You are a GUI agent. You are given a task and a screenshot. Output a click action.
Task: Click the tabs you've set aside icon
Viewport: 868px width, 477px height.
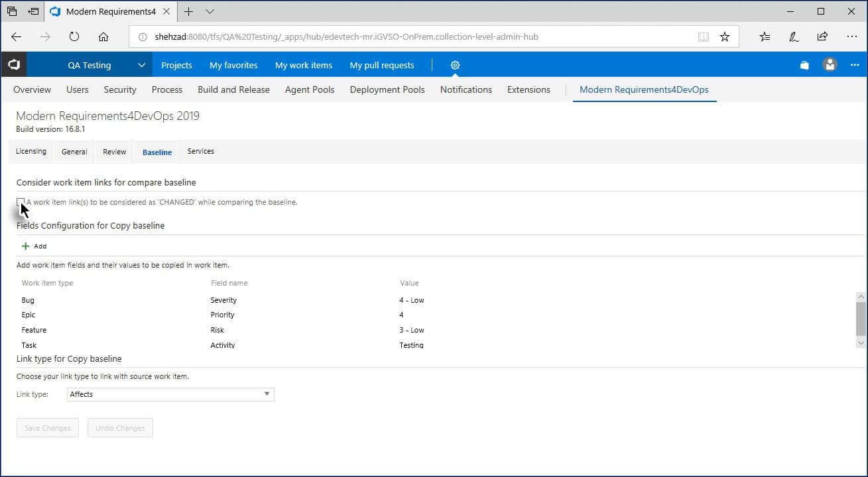[x=12, y=11]
